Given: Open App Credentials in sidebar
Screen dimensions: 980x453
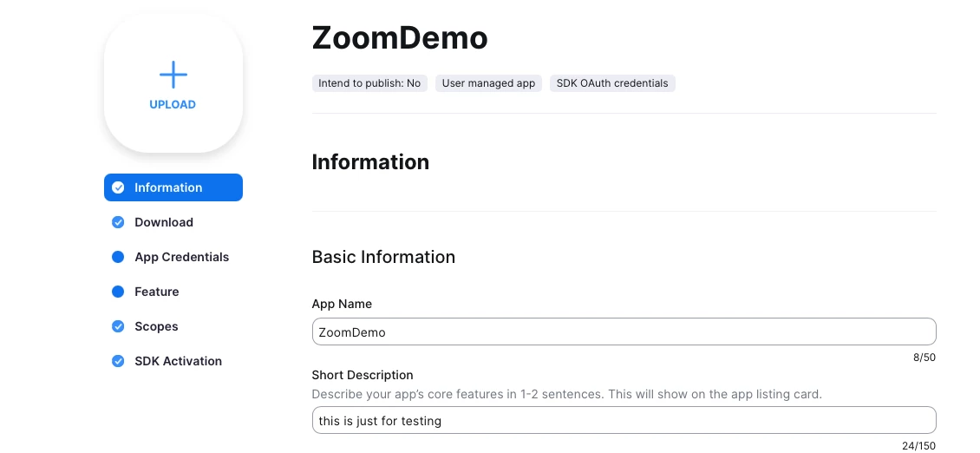Looking at the screenshot, I should click(182, 257).
